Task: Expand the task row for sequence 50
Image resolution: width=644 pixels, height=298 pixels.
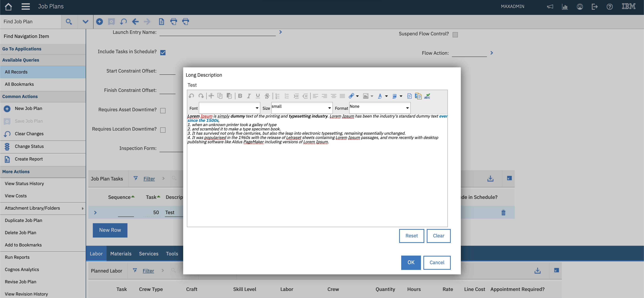Action: coord(95,212)
